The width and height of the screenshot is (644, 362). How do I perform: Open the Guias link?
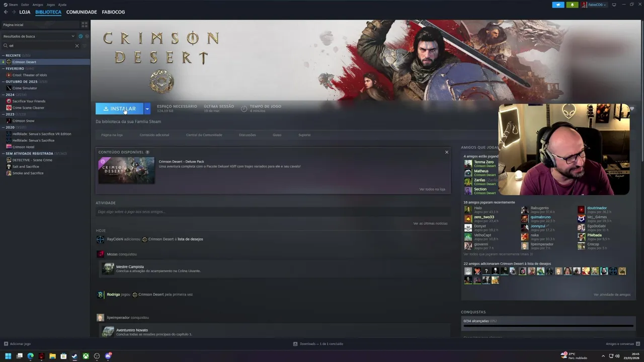277,135
